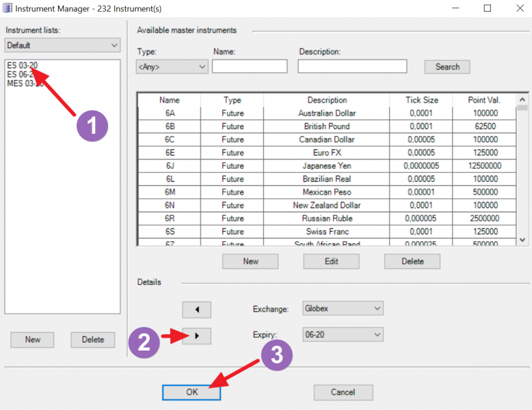Viewport: 532px width, 410px height.
Task: Close the Instrument Manager window
Action: 520,8
